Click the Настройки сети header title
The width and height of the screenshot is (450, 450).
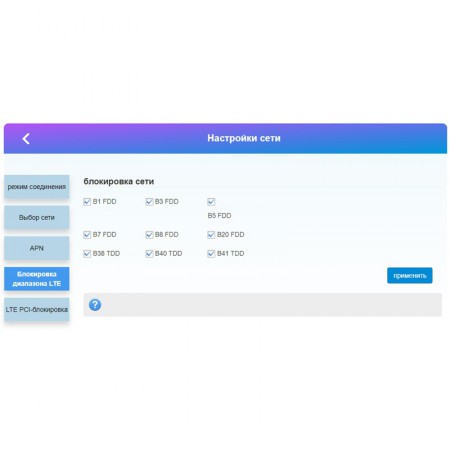pyautogui.click(x=244, y=138)
